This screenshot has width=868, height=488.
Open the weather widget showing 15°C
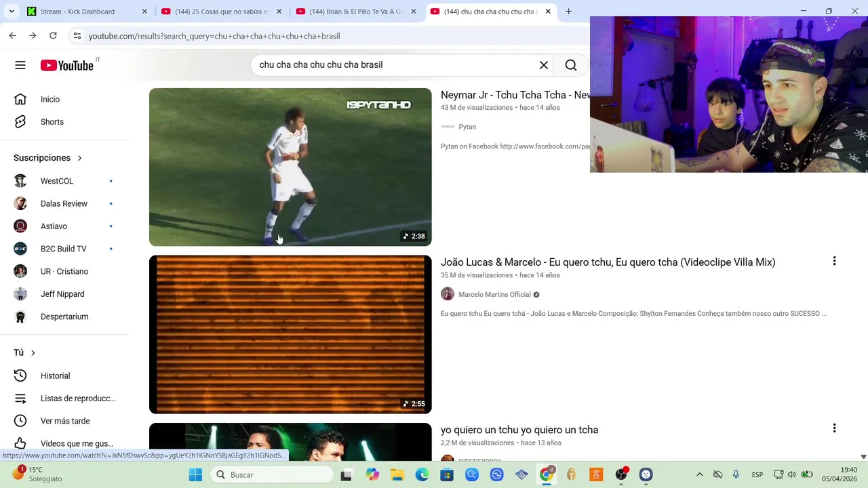(x=37, y=474)
